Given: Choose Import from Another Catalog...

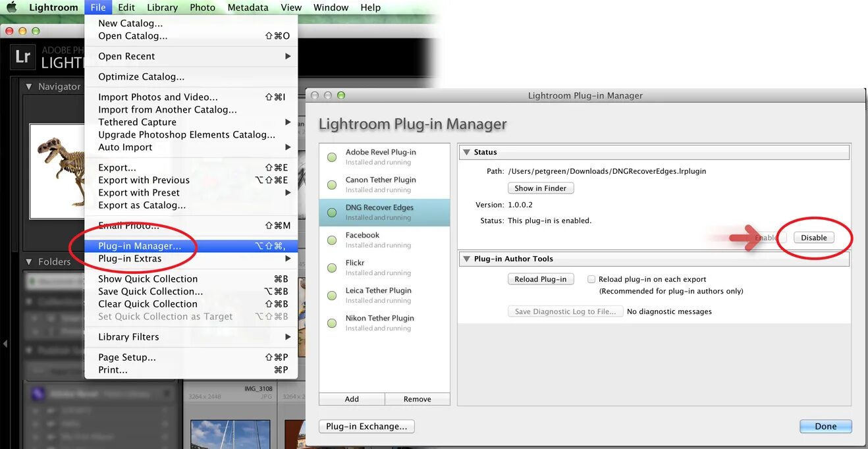Looking at the screenshot, I should [x=191, y=109].
